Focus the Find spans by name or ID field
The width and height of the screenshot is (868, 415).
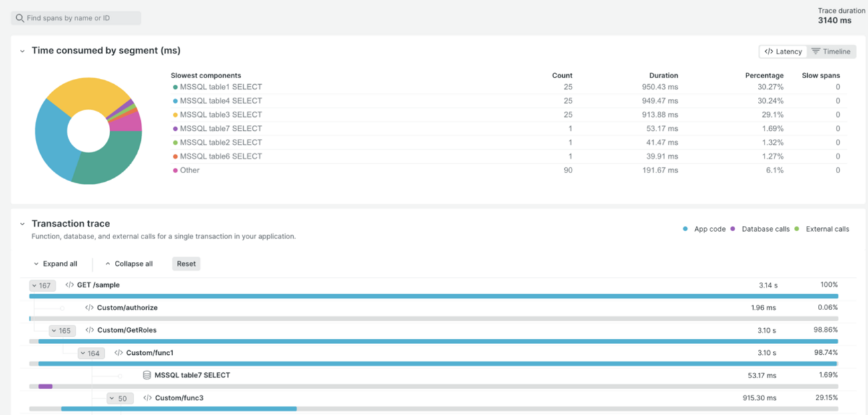76,18
